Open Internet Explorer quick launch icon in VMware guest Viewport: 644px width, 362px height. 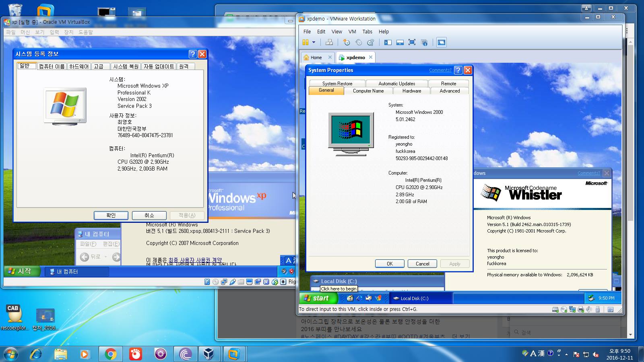(x=359, y=298)
